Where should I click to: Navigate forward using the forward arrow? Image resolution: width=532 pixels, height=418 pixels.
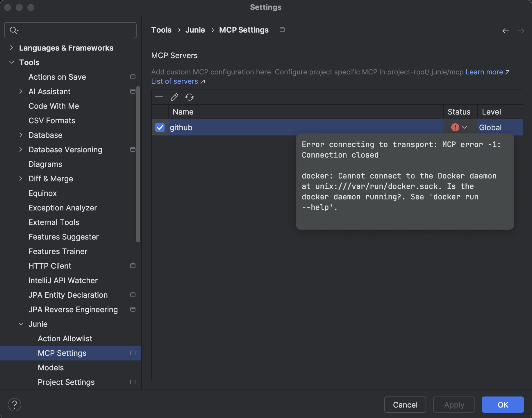[521, 31]
